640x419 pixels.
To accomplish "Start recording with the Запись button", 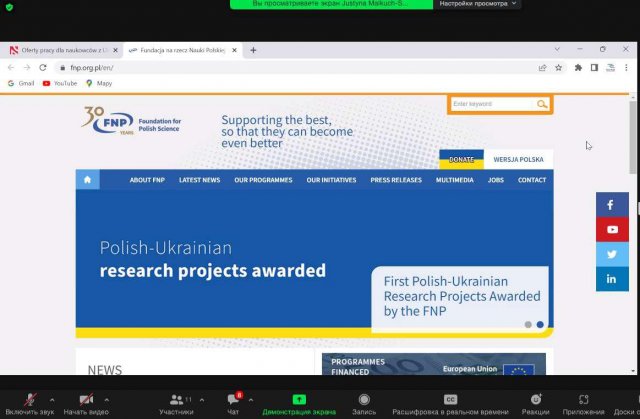I will (x=364, y=399).
